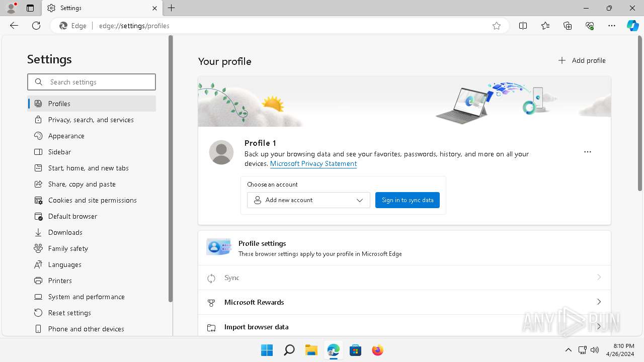The height and width of the screenshot is (362, 644).
Task: Open Cookies and site permissions
Action: (x=92, y=200)
